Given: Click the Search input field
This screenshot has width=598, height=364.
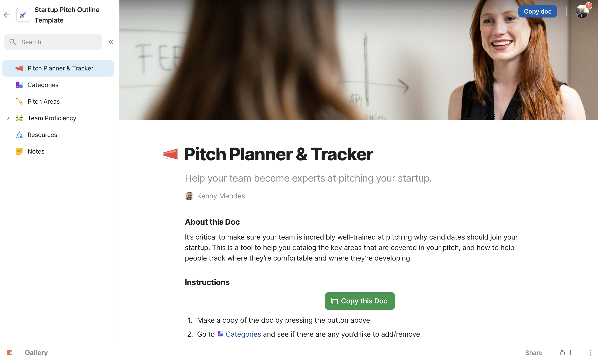Looking at the screenshot, I should coord(53,42).
